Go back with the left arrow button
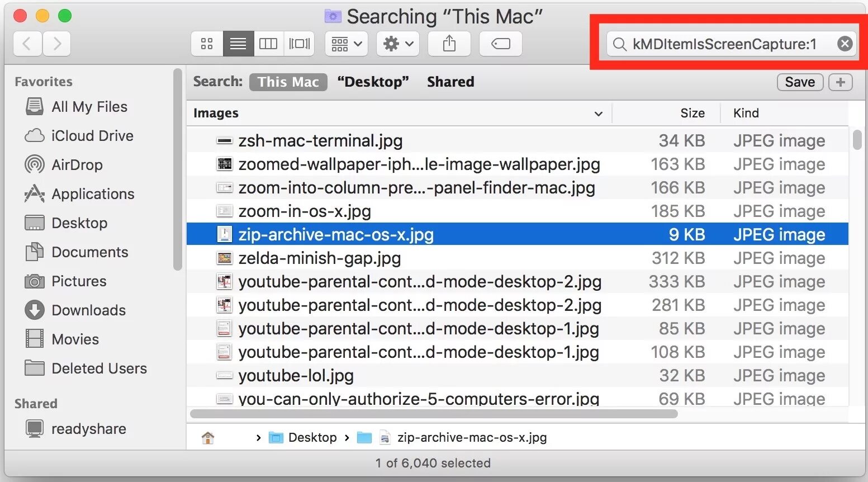 pos(27,44)
